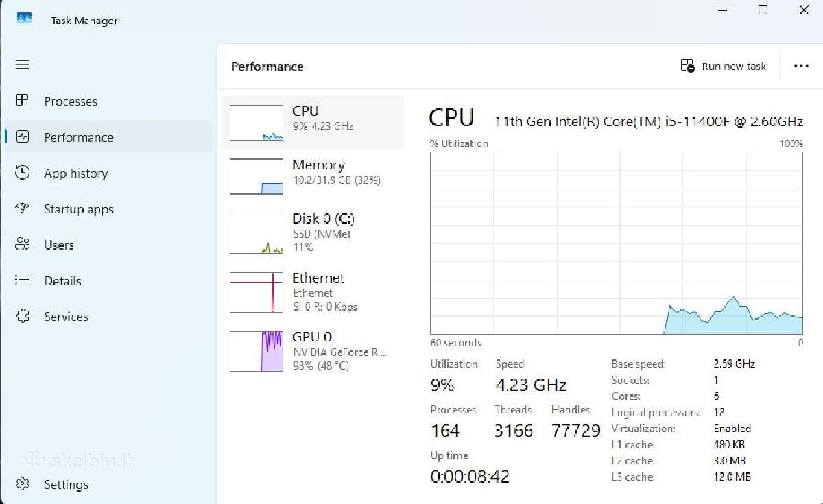This screenshot has height=504, width=823.
Task: Click the App history label
Action: (75, 173)
